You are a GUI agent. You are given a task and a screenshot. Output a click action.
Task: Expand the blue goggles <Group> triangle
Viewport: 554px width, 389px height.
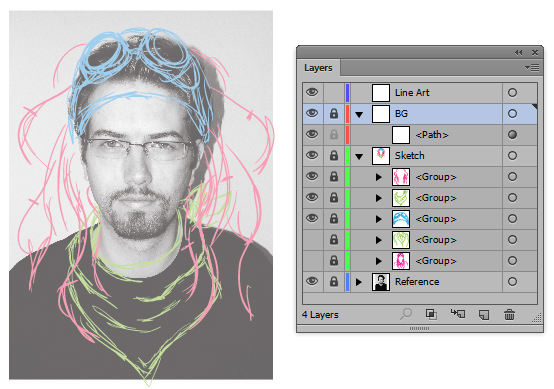[378, 219]
